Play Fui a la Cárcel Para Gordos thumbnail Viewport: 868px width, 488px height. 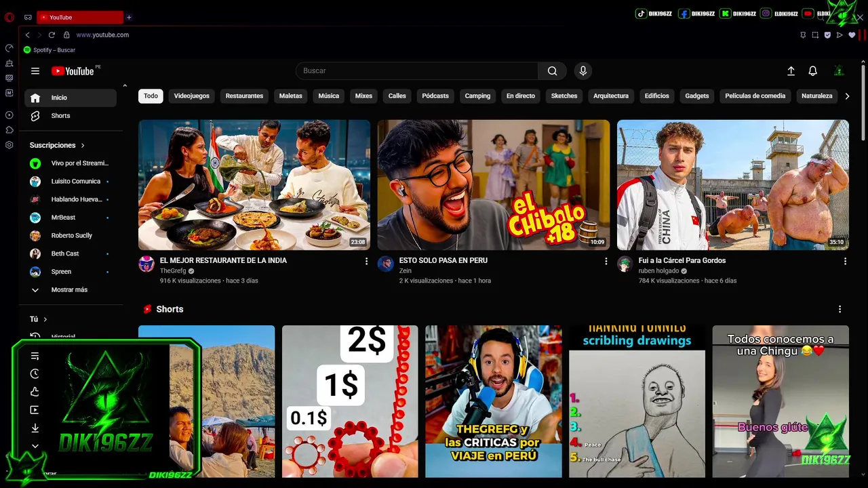tap(733, 185)
